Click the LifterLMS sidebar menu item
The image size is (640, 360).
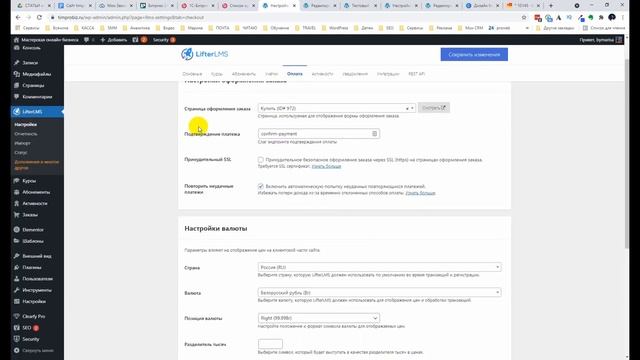32,112
